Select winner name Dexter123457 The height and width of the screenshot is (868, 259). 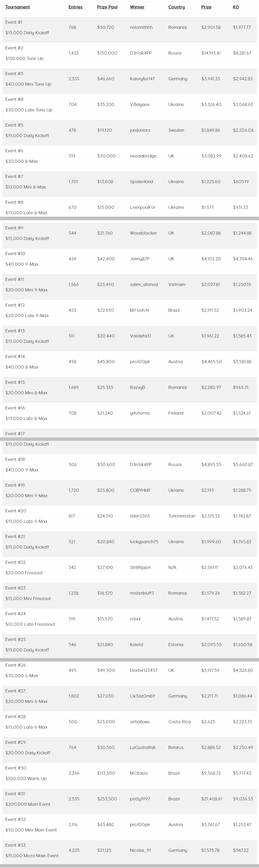[x=144, y=670]
